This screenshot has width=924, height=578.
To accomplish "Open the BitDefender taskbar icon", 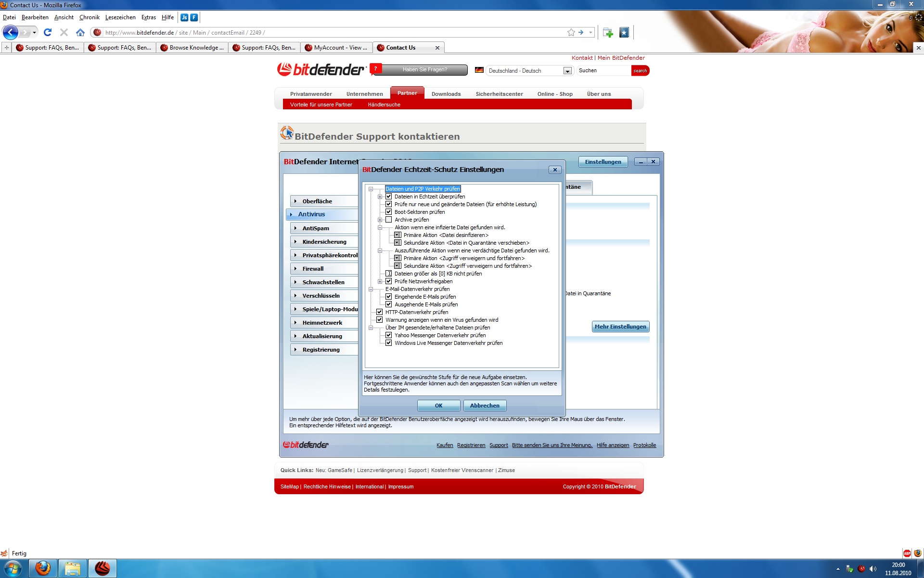I will [102, 568].
